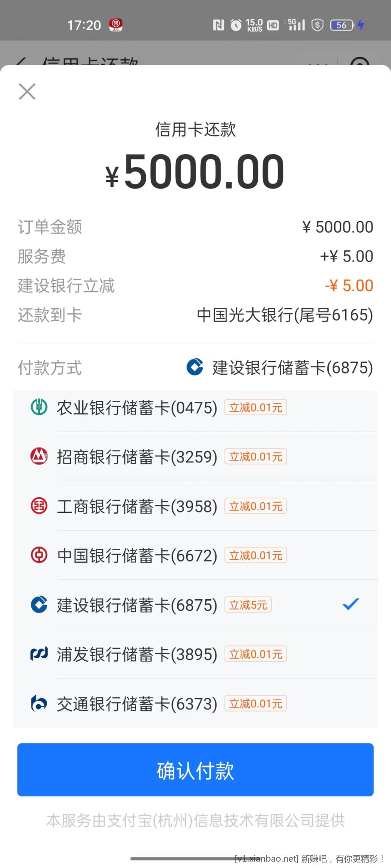Viewport: 391px width, 868px height.
Task: Tap 还款到卡 中国光大银行(尾号6165) row
Action: click(x=195, y=315)
